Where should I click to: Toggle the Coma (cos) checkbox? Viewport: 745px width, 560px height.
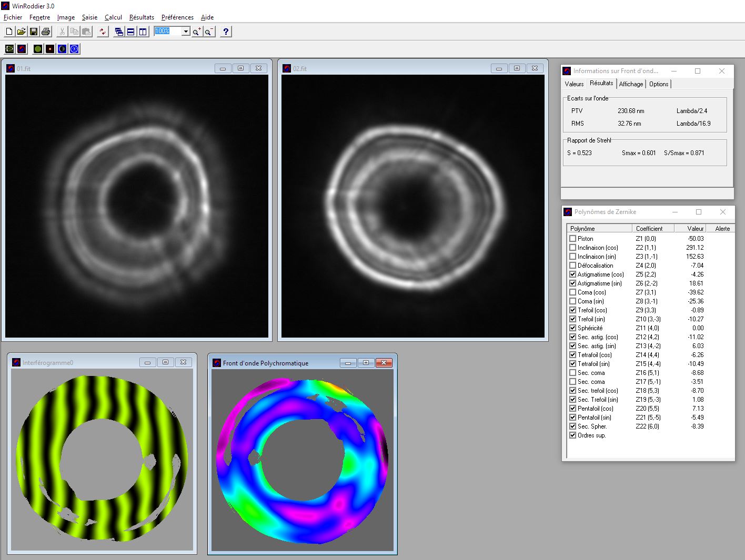pos(572,292)
